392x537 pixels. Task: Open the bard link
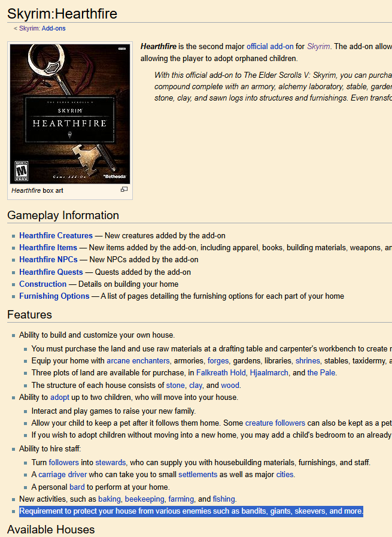(x=77, y=487)
